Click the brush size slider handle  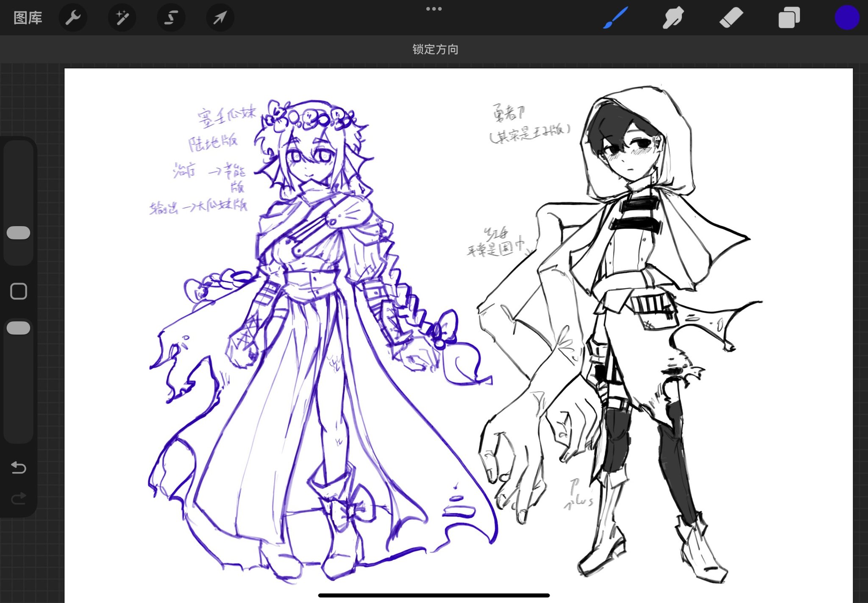pyautogui.click(x=19, y=233)
